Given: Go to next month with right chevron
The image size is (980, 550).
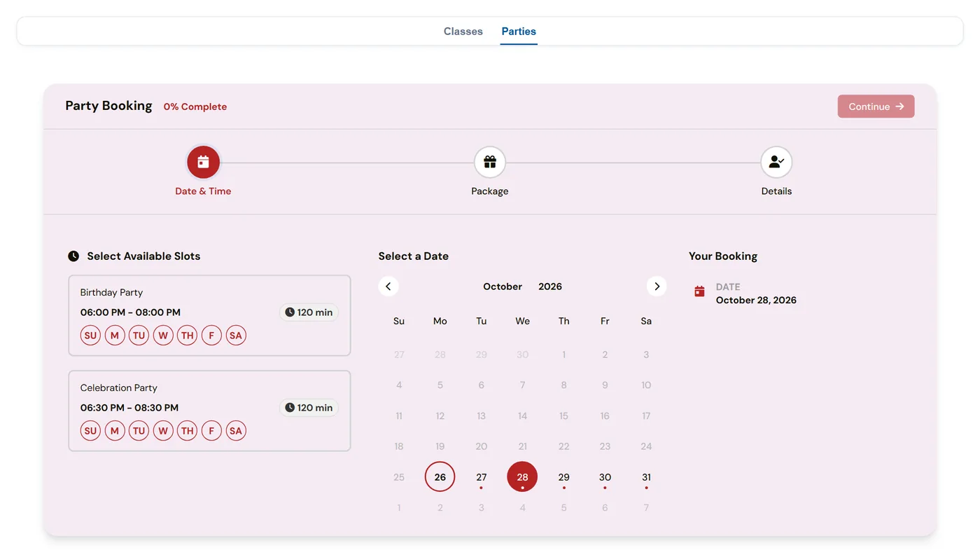Looking at the screenshot, I should [657, 286].
